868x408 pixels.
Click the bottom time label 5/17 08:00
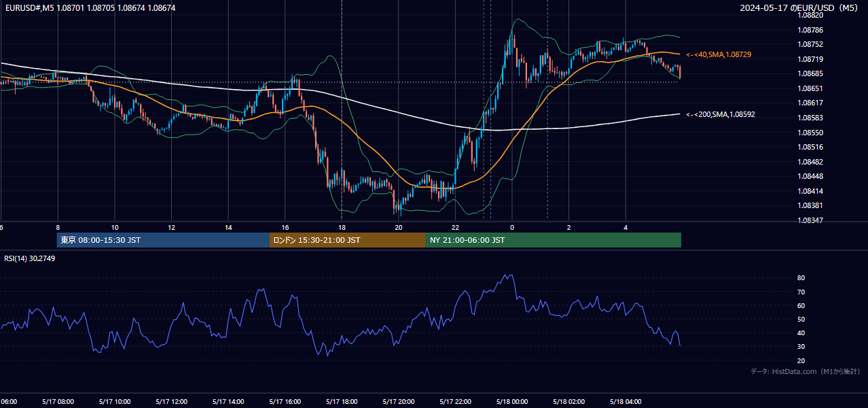(57, 402)
